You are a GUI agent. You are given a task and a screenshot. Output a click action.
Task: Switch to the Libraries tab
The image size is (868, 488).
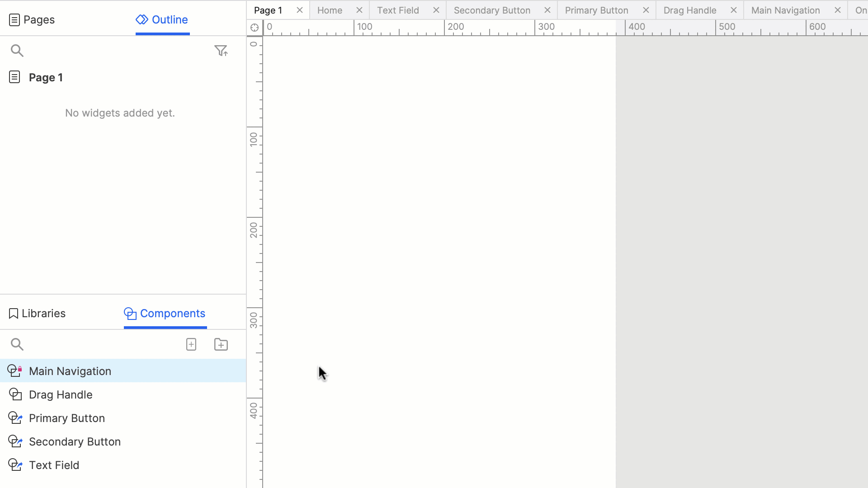coord(38,314)
